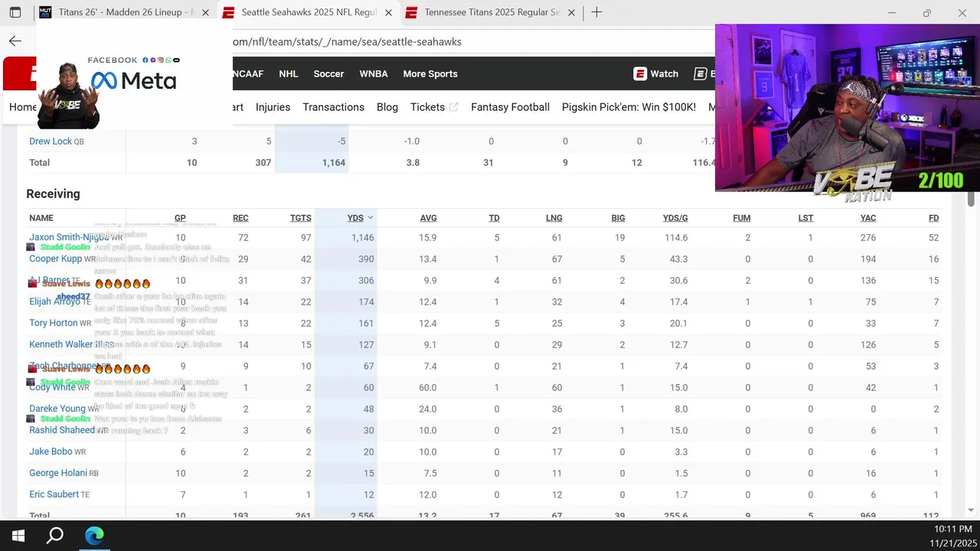Open Pigskin Pick'em Win $100K link
This screenshot has height=551, width=980.
click(x=629, y=107)
